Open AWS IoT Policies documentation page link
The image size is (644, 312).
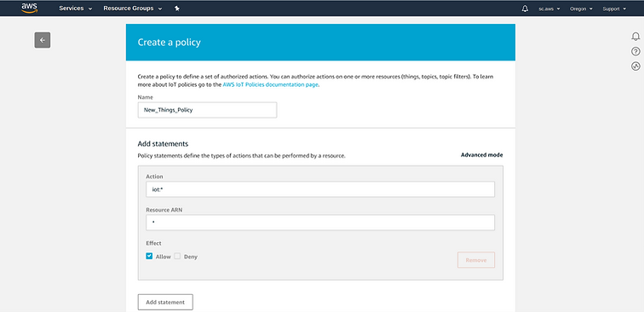(271, 84)
